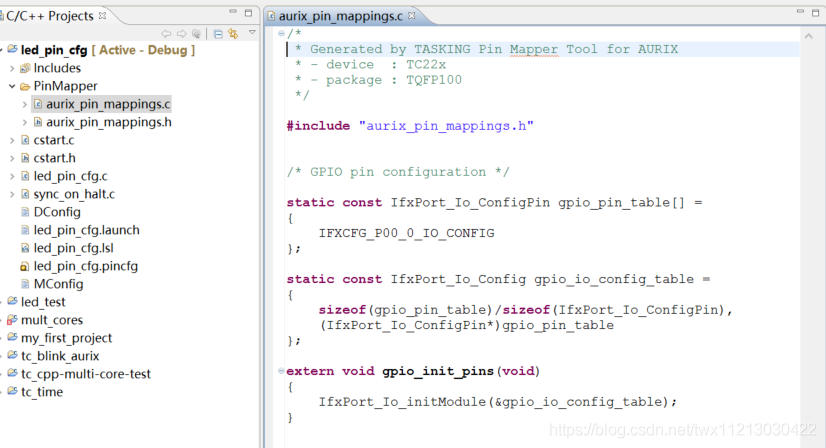The height and width of the screenshot is (448, 826).
Task: Click the Collapse All icon in Projects view
Action: point(218,34)
